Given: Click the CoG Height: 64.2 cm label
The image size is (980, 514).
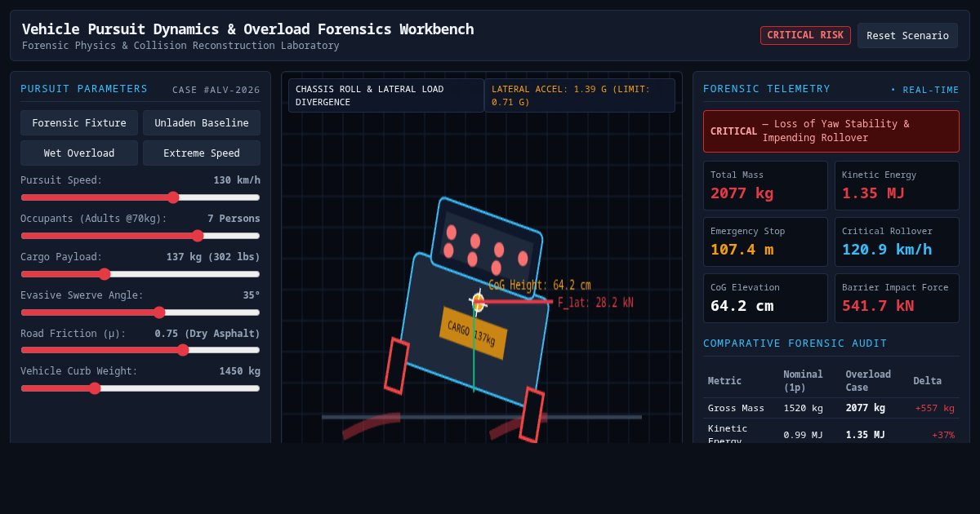Looking at the screenshot, I should click(x=539, y=286).
